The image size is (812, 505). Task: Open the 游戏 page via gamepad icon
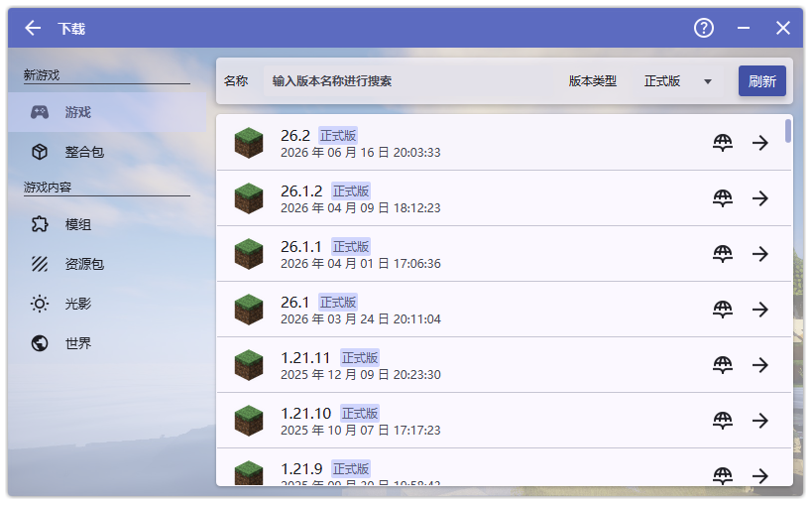tap(40, 112)
